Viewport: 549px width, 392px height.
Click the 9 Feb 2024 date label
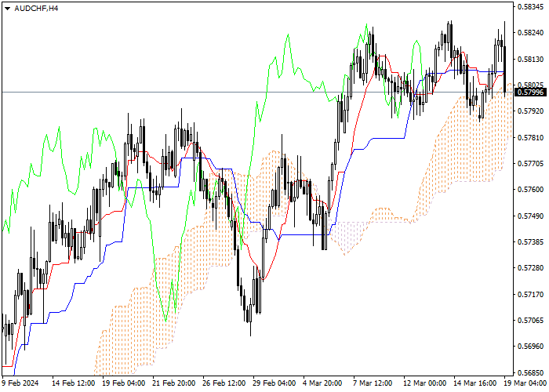click(20, 383)
